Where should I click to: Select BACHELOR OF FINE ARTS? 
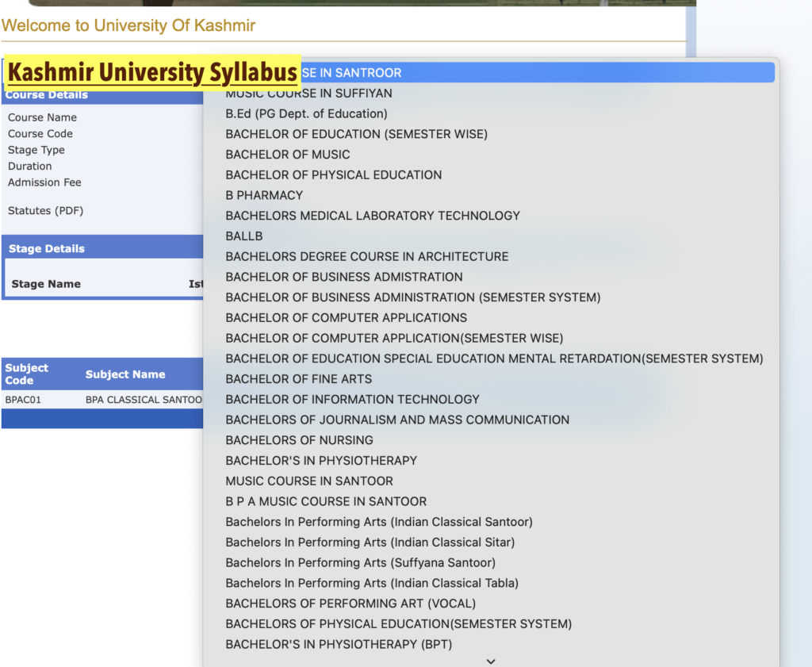pyautogui.click(x=490, y=379)
